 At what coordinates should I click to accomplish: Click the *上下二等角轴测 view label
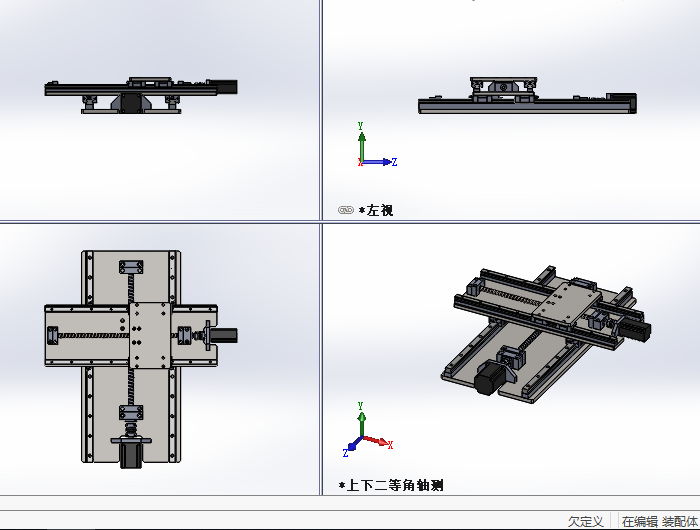[x=391, y=485]
